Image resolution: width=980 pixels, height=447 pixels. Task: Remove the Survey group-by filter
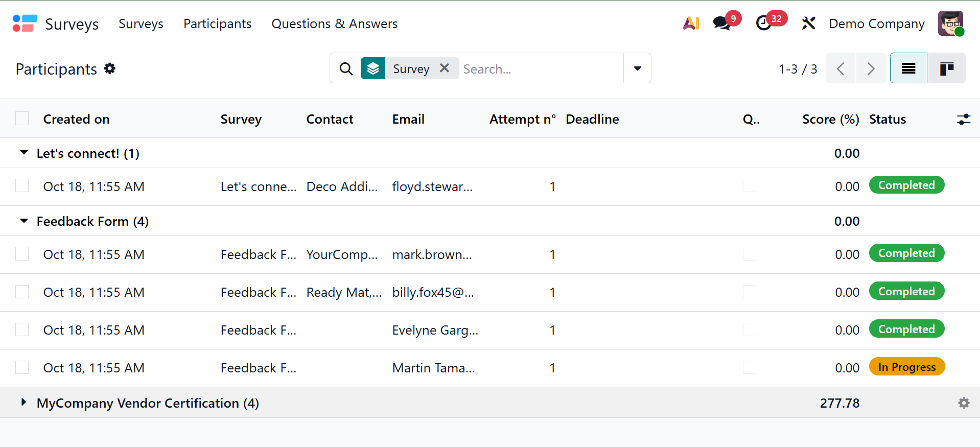[445, 68]
